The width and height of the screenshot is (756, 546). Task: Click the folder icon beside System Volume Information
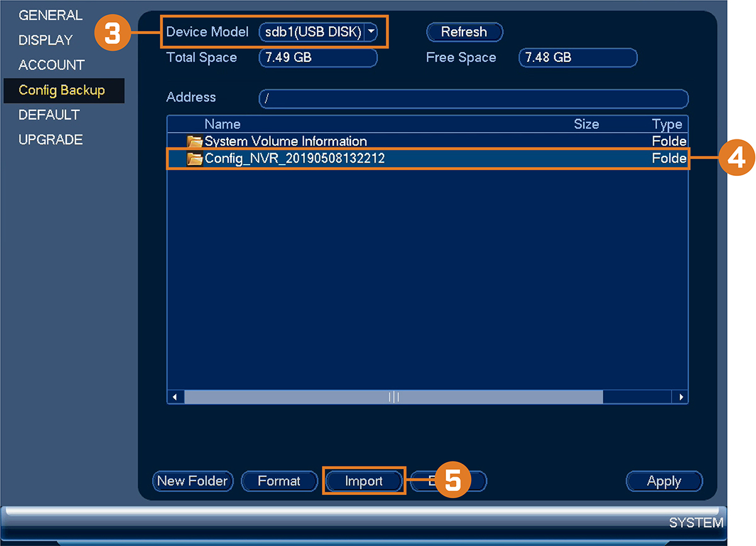(x=195, y=141)
